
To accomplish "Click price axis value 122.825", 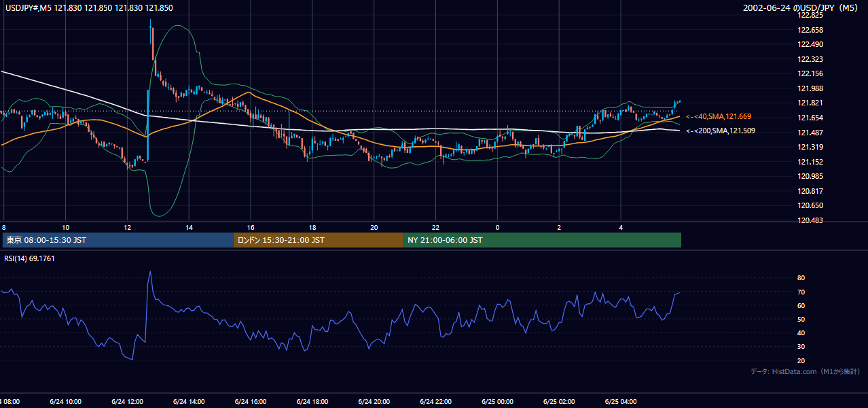I will [811, 15].
